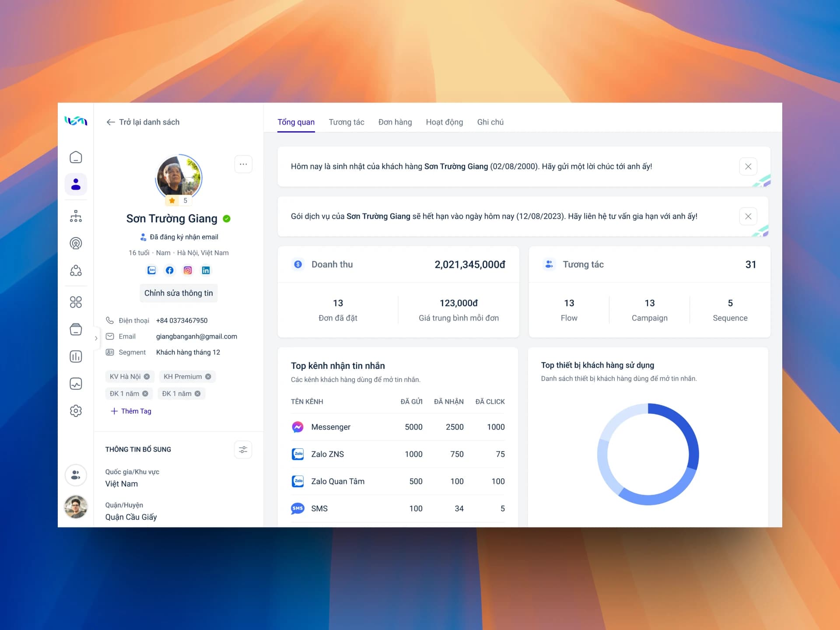
Task: Open the home icon in sidebar
Action: pyautogui.click(x=76, y=157)
